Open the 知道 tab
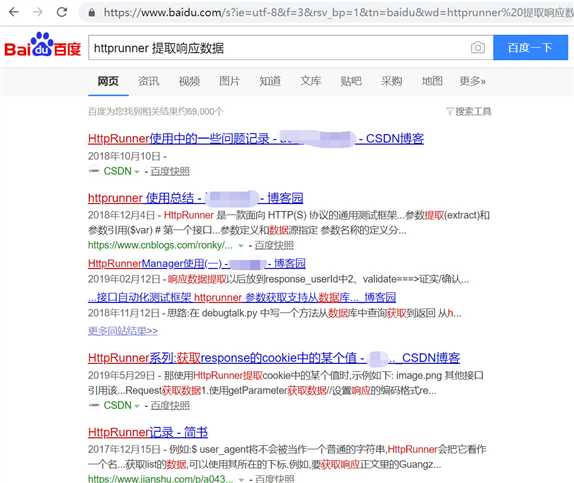This screenshot has width=574, height=483. pos(270,81)
